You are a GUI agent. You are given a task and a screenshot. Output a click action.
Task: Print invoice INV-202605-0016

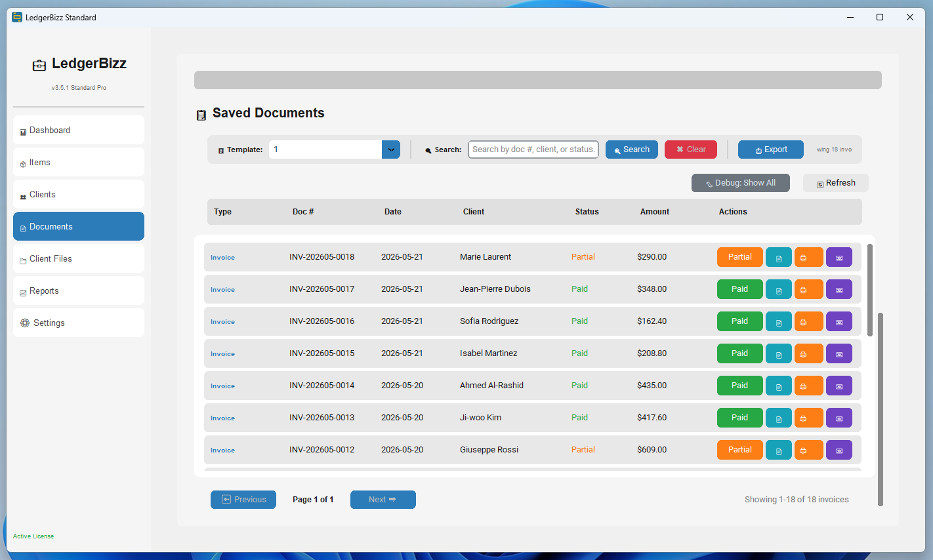pos(809,321)
